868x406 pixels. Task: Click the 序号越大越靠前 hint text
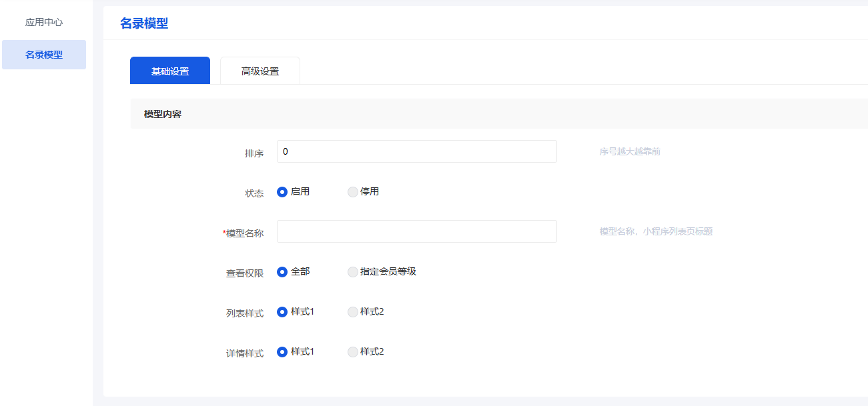(630, 152)
